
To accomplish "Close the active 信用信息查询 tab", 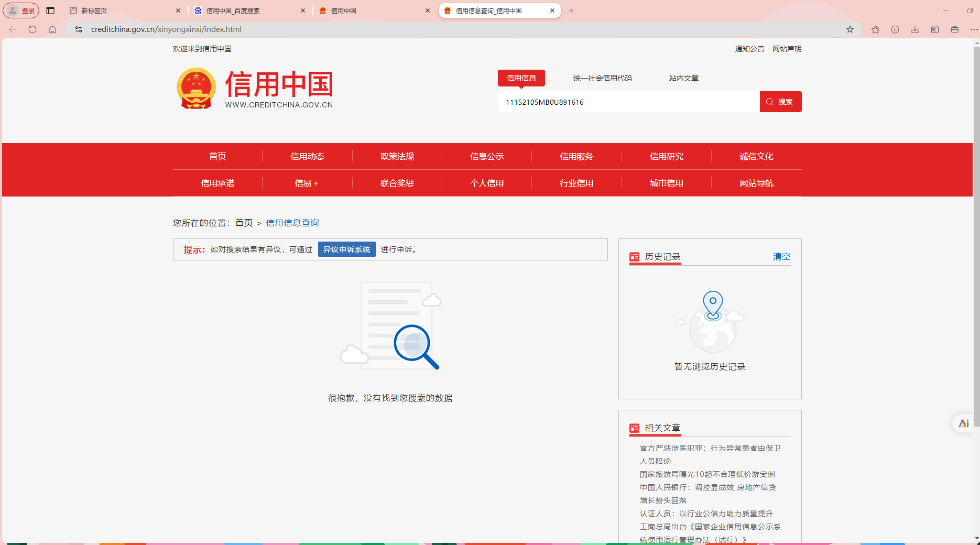I will click(x=552, y=11).
